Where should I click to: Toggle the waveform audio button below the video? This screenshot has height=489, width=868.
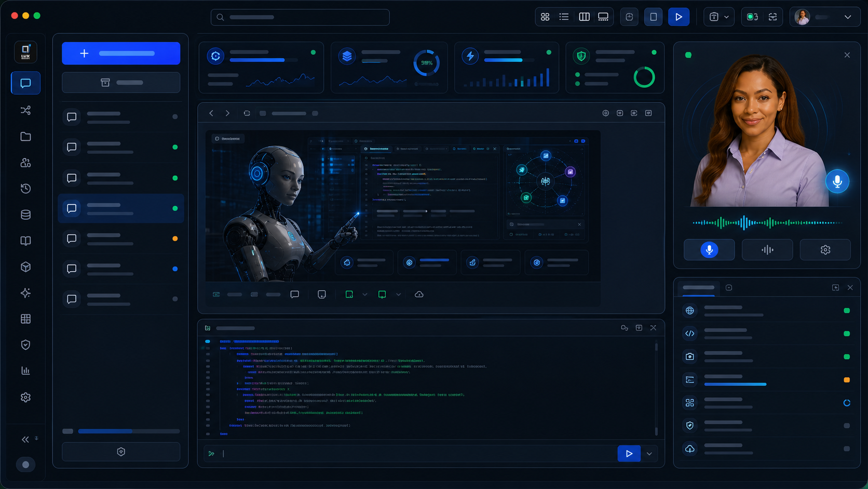pos(767,250)
